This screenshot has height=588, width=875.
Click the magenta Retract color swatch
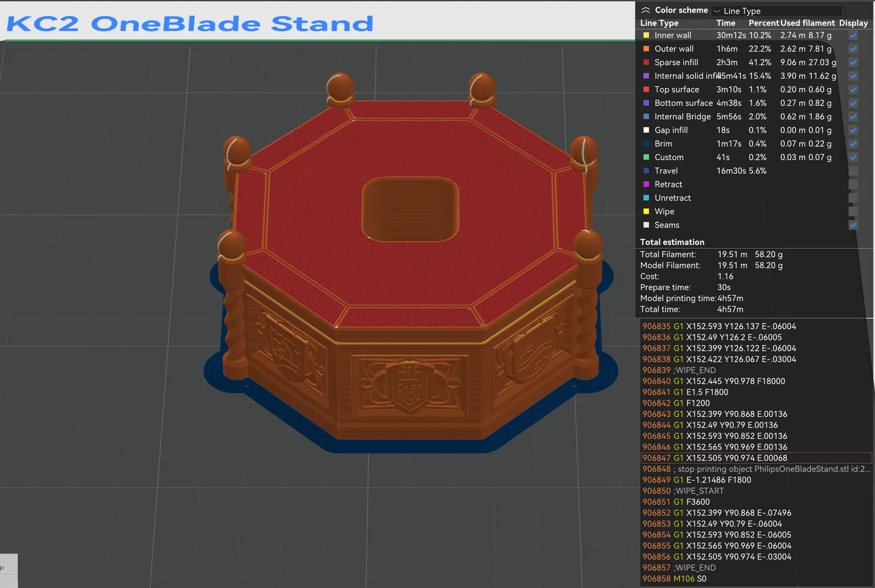tap(646, 184)
